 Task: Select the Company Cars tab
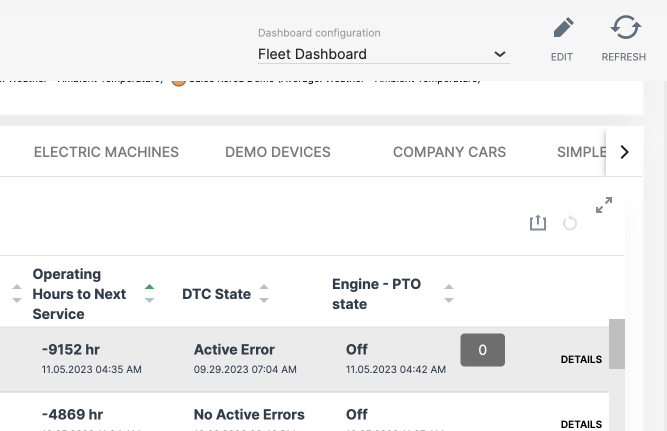[x=449, y=152]
